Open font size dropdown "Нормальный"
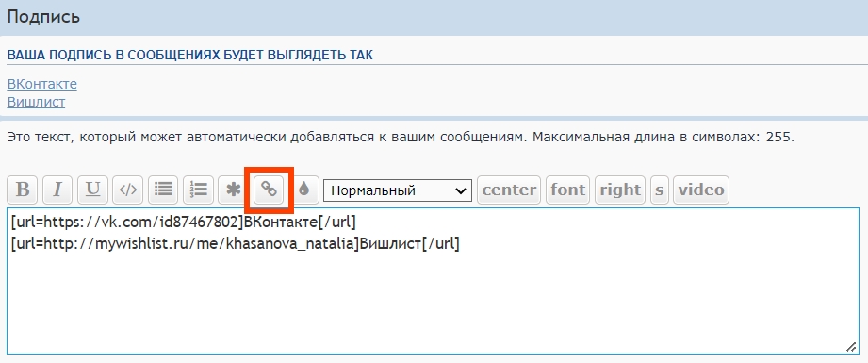 [x=398, y=190]
